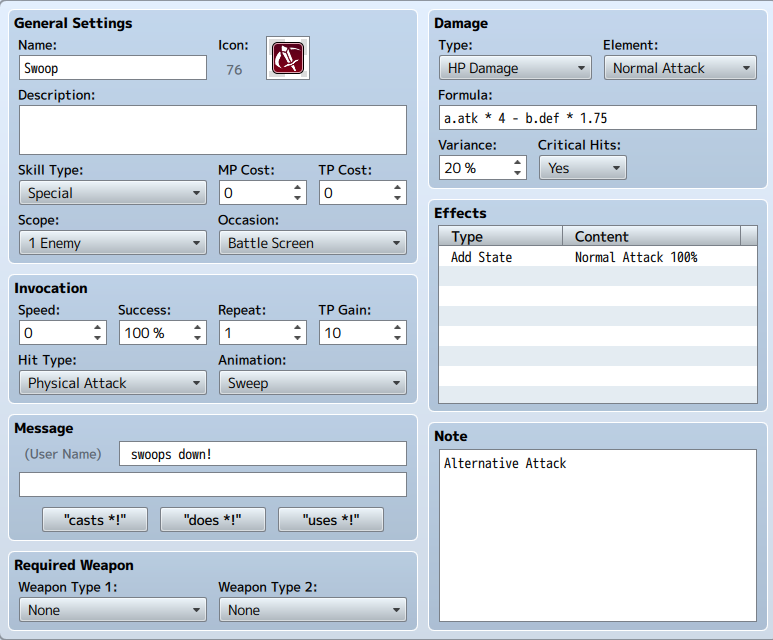Screen dimensions: 773x640
Task: Decrease the Variance percentage
Action: click(x=518, y=174)
